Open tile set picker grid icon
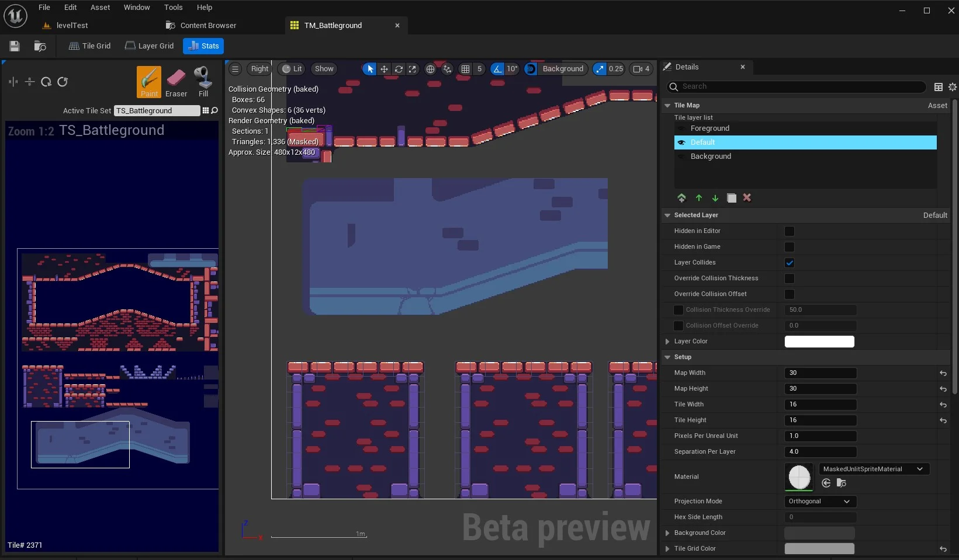 click(x=206, y=110)
